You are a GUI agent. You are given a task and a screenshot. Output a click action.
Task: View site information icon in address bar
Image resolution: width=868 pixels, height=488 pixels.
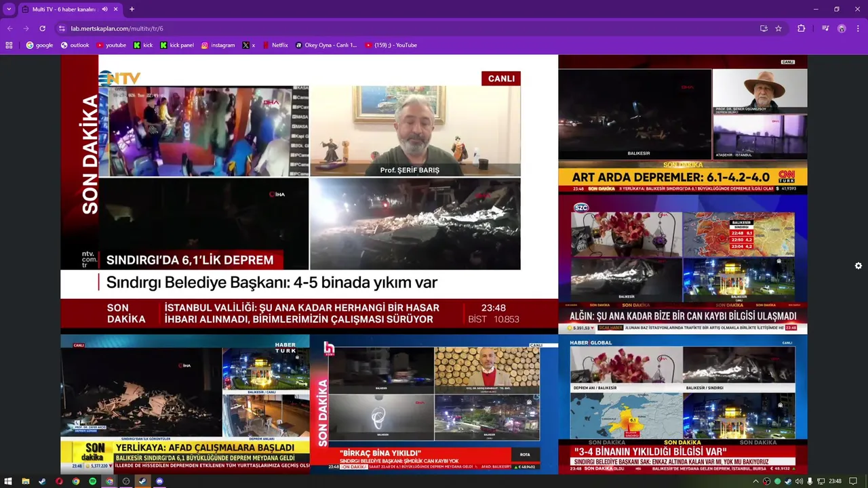[62, 28]
